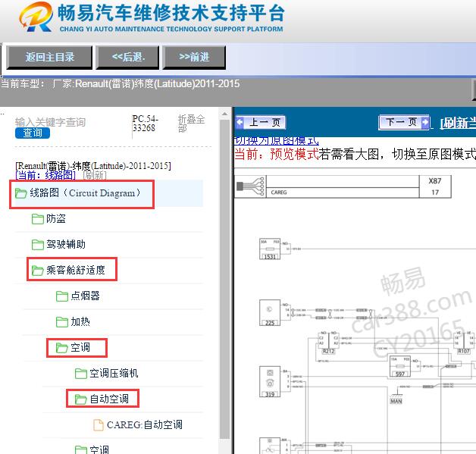This screenshot has width=476, height=454.
Task: Switch to original image mode via 切换为原图模式
Action: coord(276,141)
